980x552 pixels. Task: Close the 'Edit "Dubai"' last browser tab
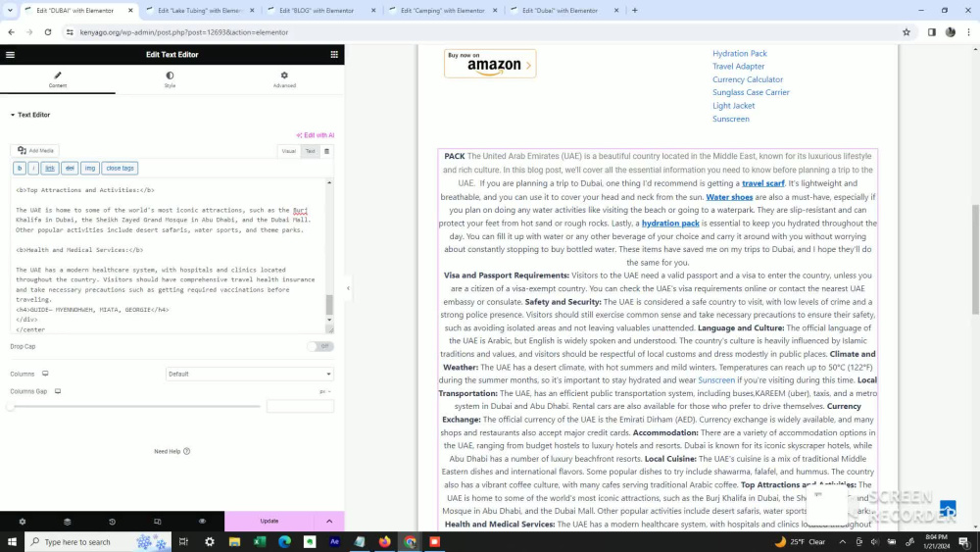click(x=616, y=11)
